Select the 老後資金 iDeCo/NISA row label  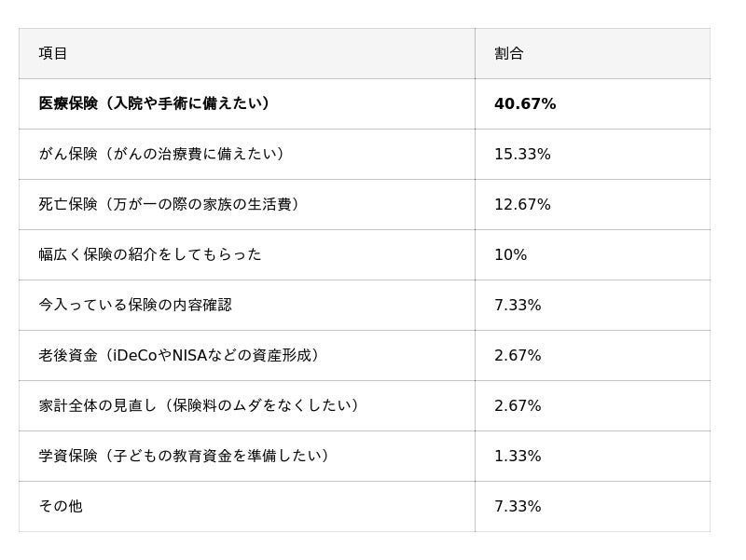click(x=179, y=355)
